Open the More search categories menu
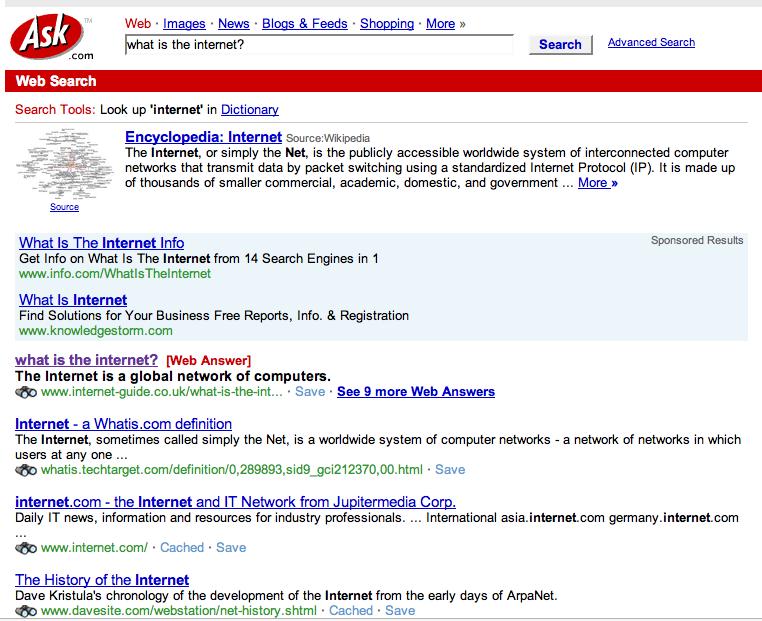This screenshot has width=762, height=621. [440, 24]
